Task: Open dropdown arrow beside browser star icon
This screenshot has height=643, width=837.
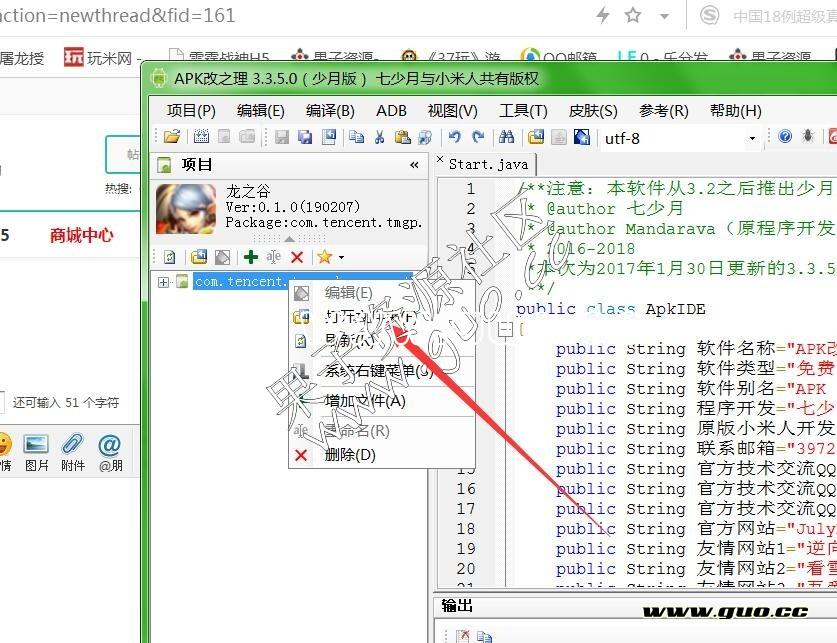Action: pyautogui.click(x=665, y=16)
